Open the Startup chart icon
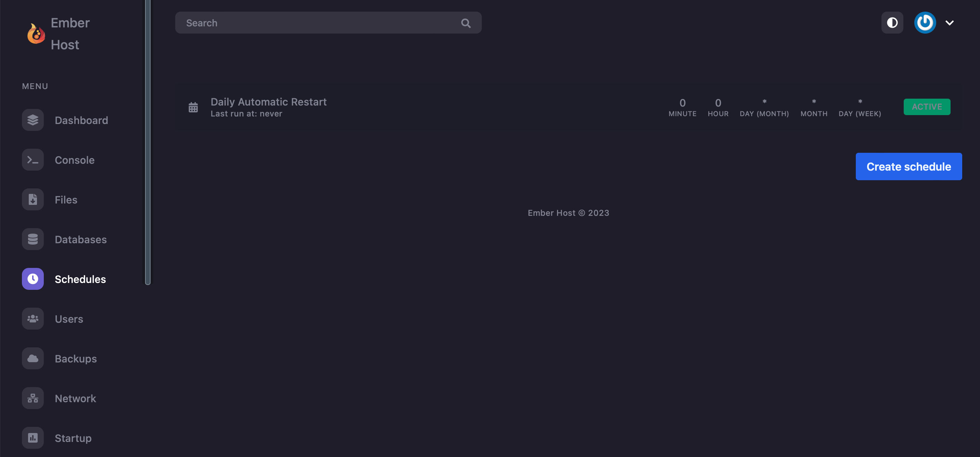The image size is (980, 457). pyautogui.click(x=33, y=438)
